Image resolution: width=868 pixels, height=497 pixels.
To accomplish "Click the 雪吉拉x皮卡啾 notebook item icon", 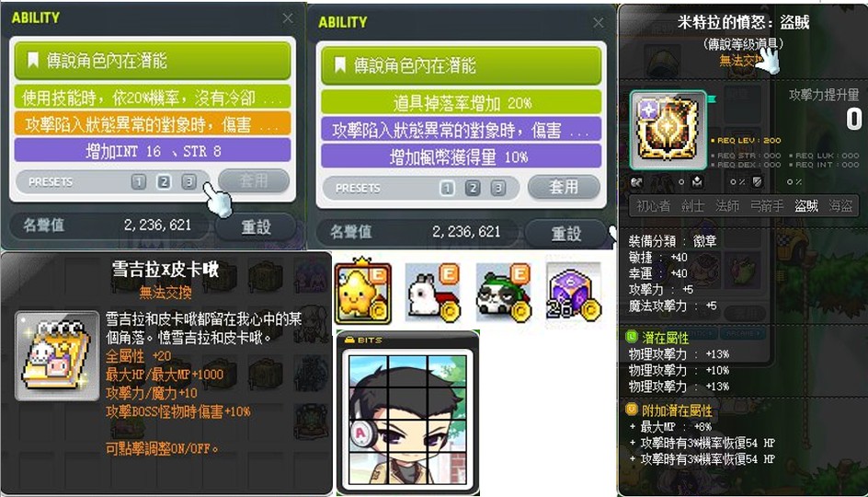I will click(57, 355).
